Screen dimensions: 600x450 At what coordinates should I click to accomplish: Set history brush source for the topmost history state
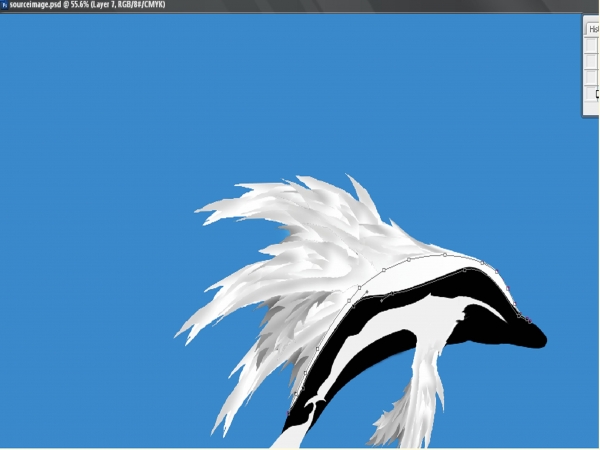pos(592,45)
